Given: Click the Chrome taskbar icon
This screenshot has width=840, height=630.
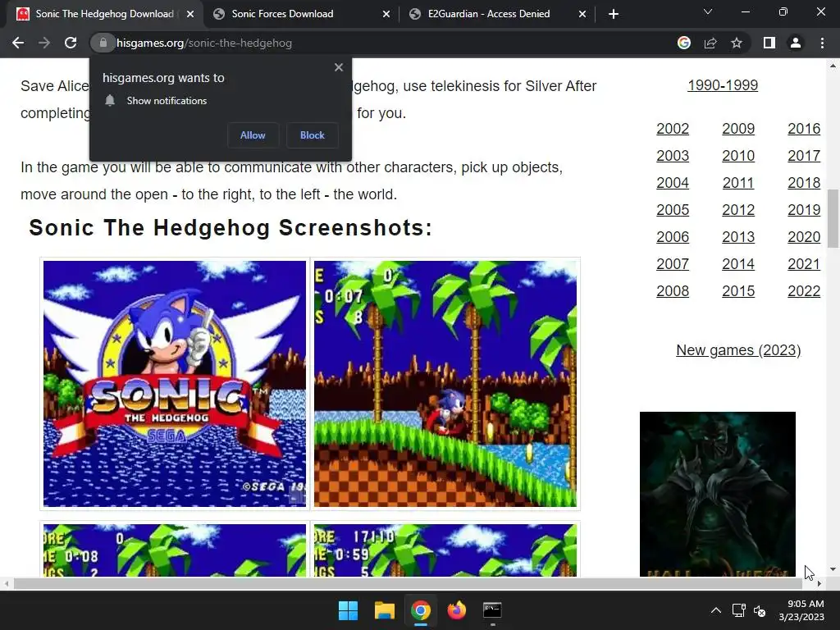Looking at the screenshot, I should pos(421,610).
